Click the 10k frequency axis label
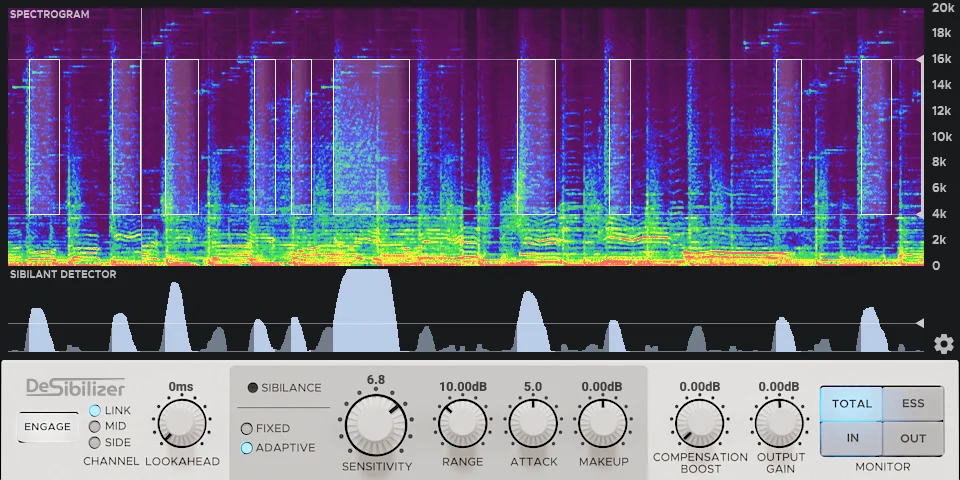Viewport: 960px width, 480px height. tap(940, 137)
